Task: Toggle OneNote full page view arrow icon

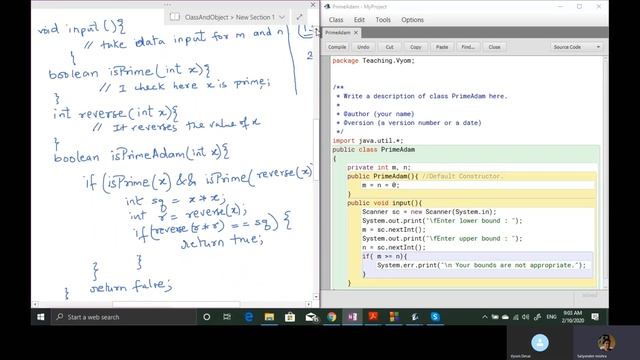Action: 299,17
